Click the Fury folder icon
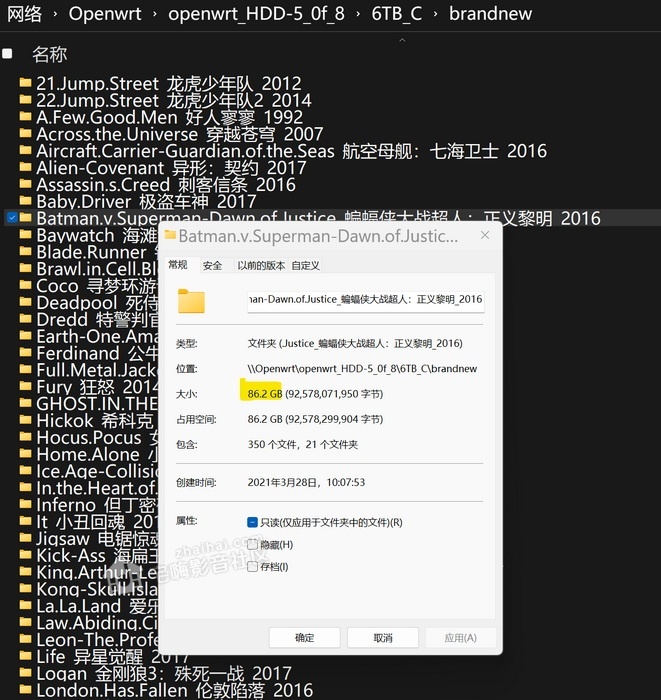Viewport: 661px width, 700px height. (x=25, y=387)
